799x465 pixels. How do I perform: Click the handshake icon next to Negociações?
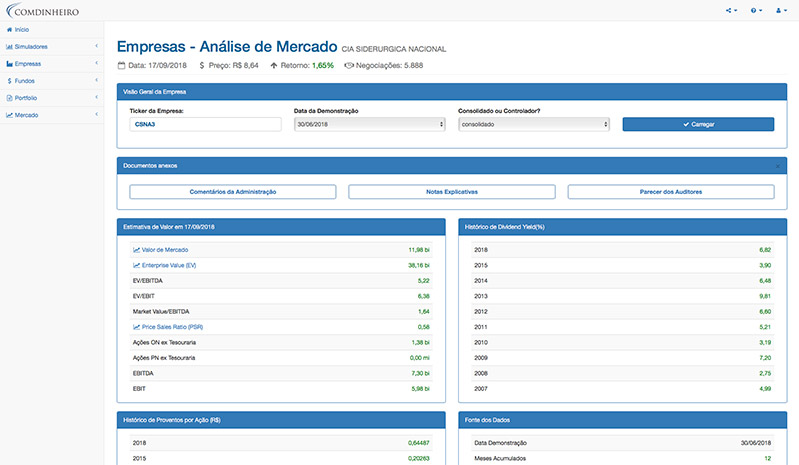[349, 65]
